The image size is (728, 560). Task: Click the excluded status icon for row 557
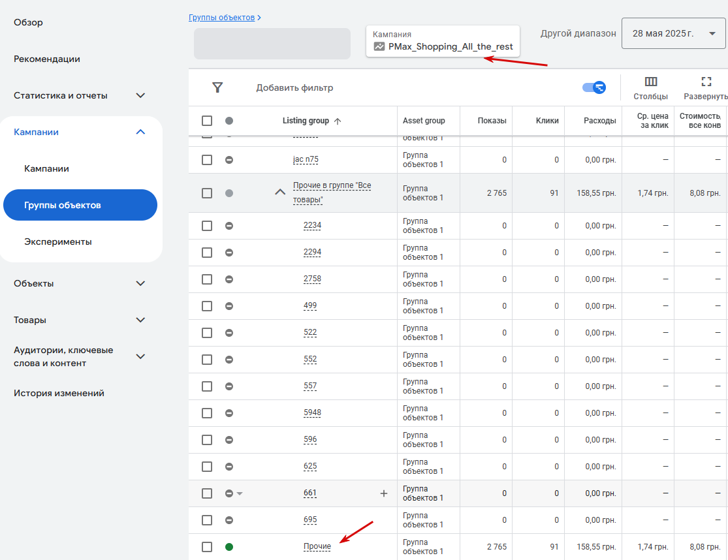coord(229,386)
